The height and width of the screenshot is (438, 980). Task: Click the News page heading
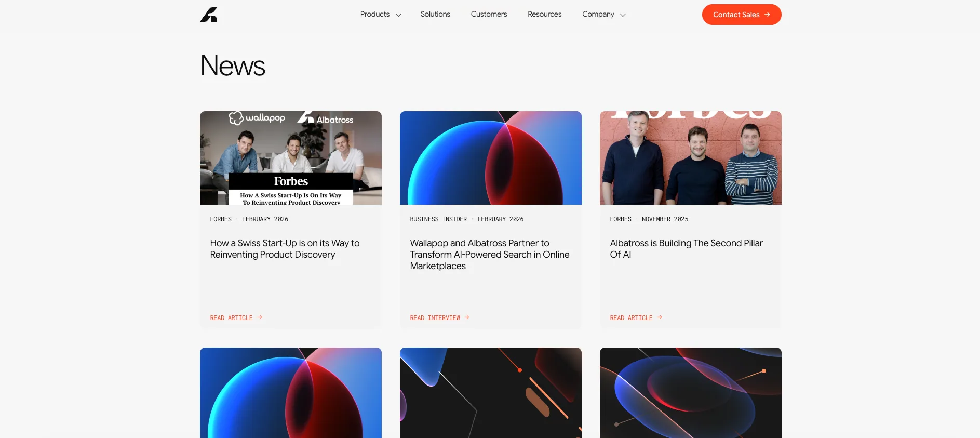tap(233, 66)
